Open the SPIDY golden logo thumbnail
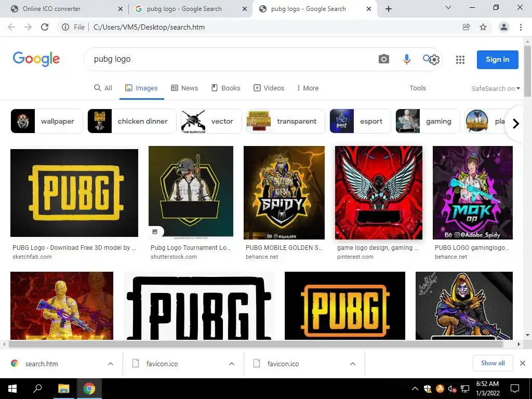 [x=284, y=192]
